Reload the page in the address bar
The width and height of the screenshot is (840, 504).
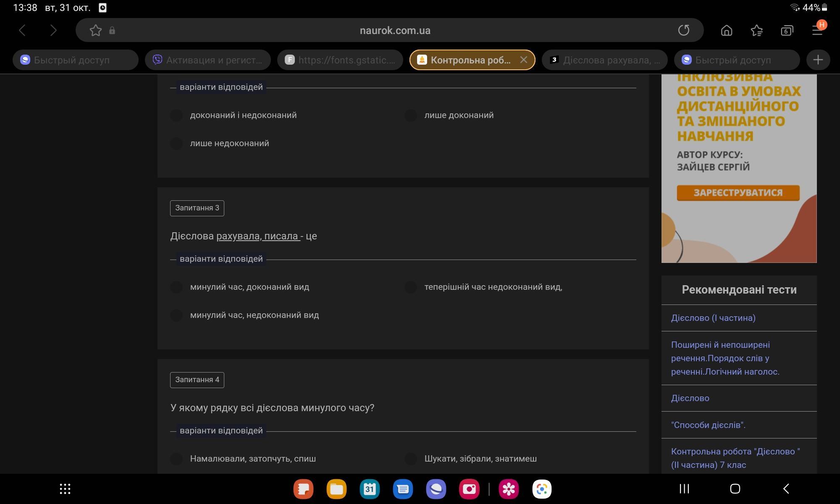pyautogui.click(x=683, y=30)
